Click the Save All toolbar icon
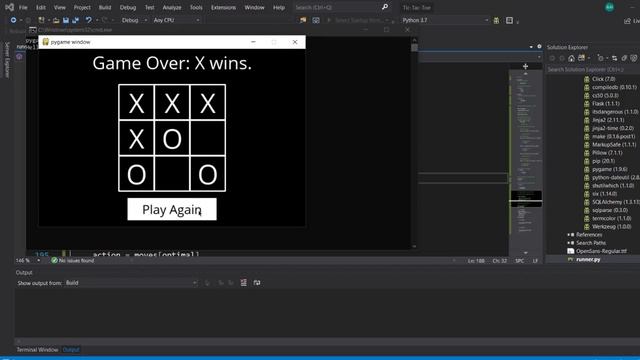The image size is (640, 360). pyautogui.click(x=76, y=20)
